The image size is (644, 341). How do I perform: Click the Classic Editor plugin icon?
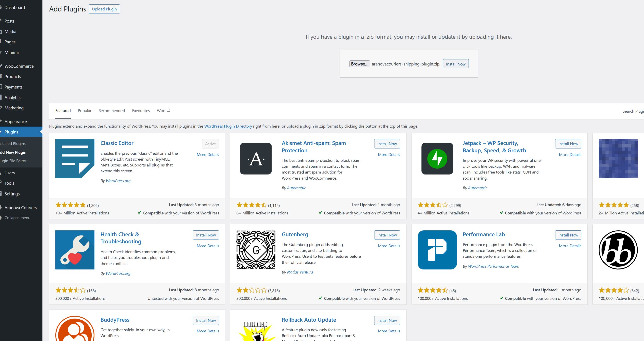point(75,159)
